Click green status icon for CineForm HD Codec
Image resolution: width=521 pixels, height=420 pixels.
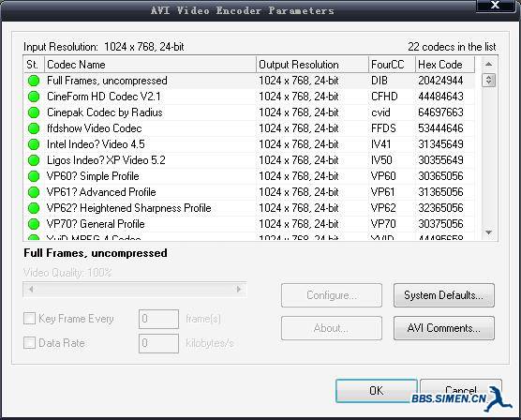tap(34, 97)
